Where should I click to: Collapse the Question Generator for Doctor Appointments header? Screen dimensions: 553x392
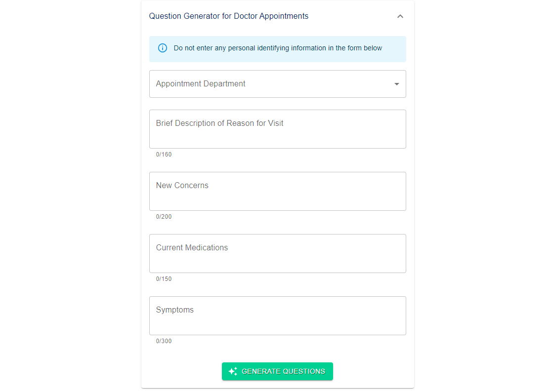click(x=278, y=16)
